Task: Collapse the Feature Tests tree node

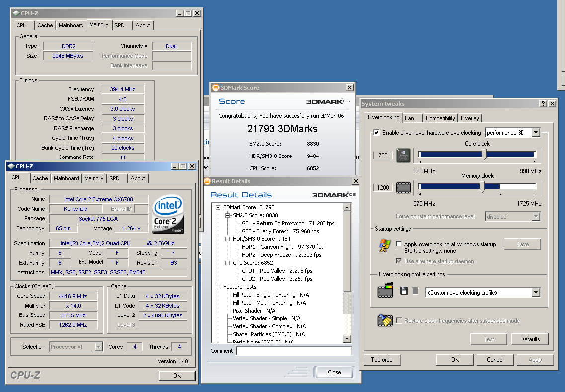Action: point(218,287)
